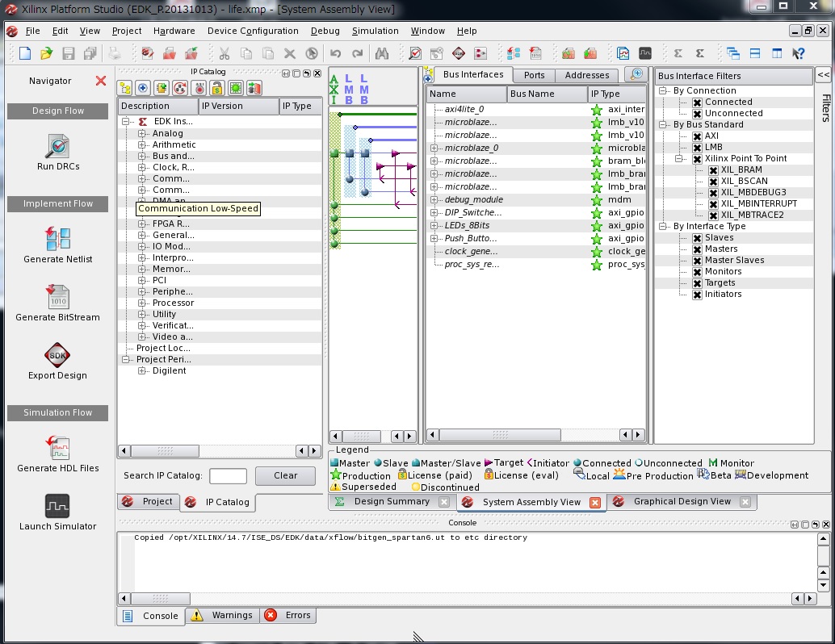
Task: Open the Graphical Design View tab
Action: point(682,501)
